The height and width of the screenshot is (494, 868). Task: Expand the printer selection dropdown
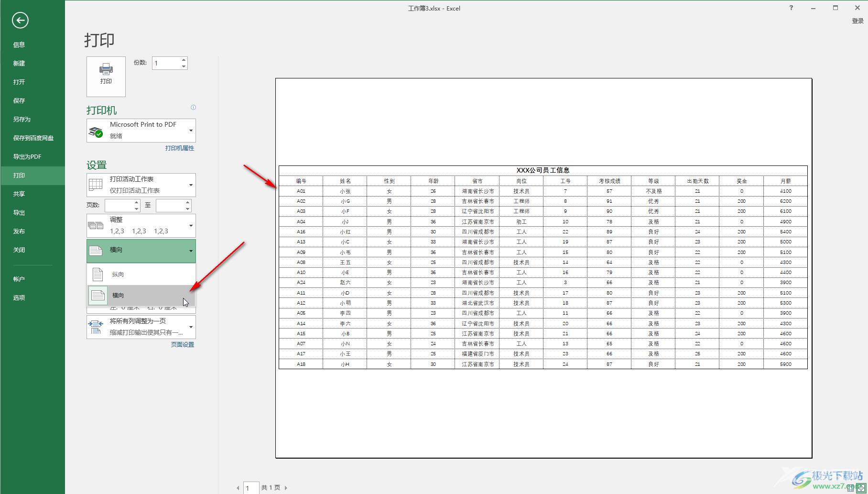pyautogui.click(x=191, y=131)
